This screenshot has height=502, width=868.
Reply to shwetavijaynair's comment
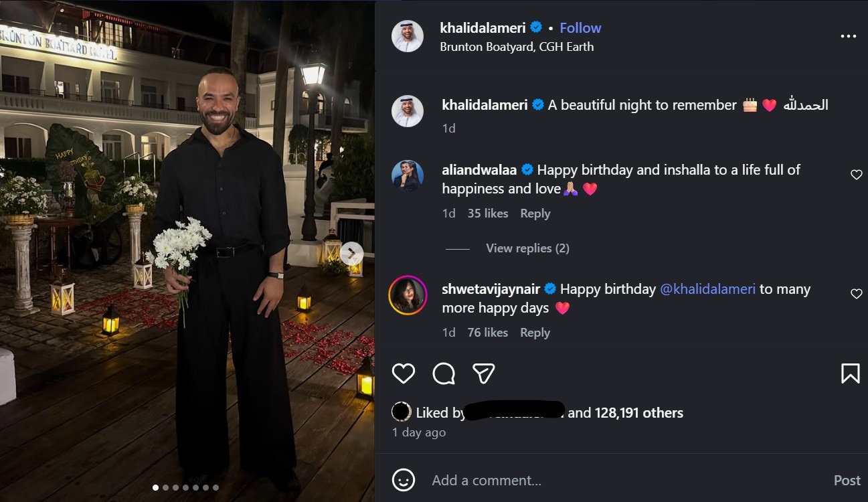(535, 333)
